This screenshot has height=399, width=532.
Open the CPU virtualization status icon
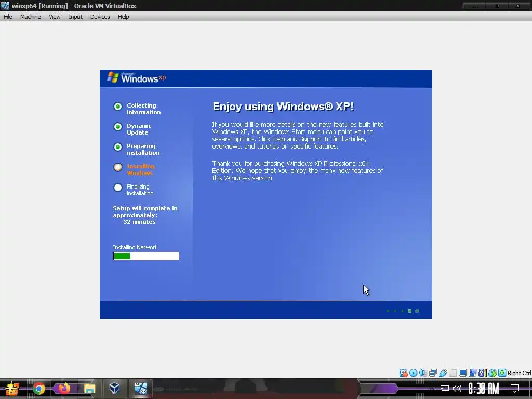tap(482, 373)
